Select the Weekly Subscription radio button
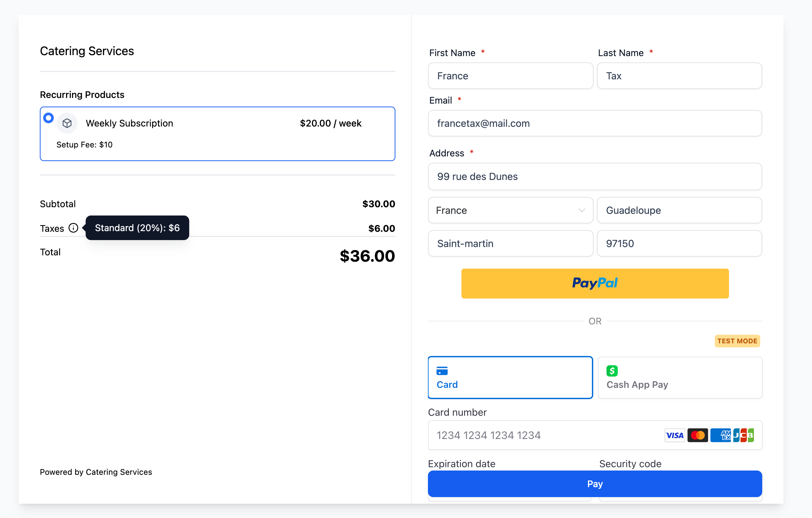Screen dimensions: 812x518 tap(48, 118)
